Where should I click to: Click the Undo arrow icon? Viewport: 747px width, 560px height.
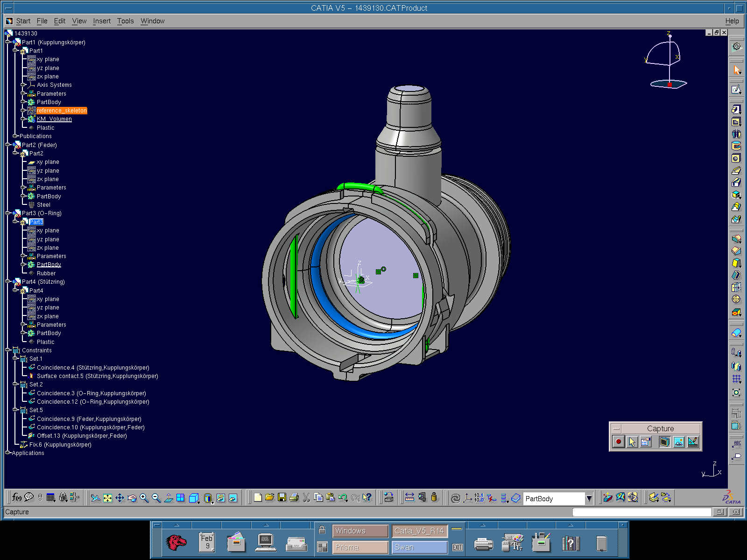pyautogui.click(x=343, y=497)
